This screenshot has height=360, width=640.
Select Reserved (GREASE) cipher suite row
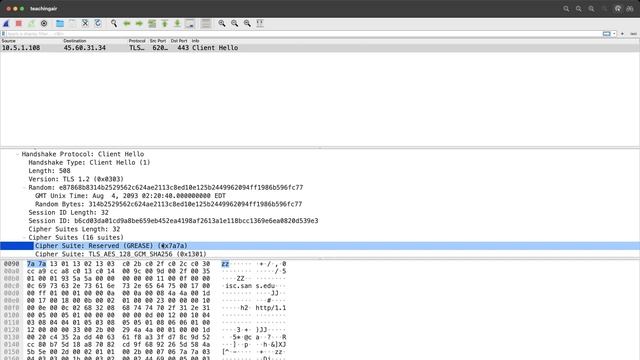coord(320,246)
